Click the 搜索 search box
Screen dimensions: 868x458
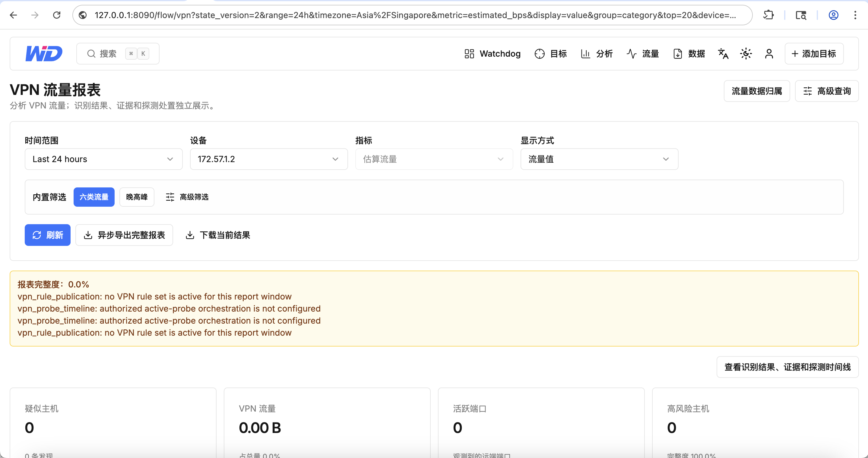point(118,54)
